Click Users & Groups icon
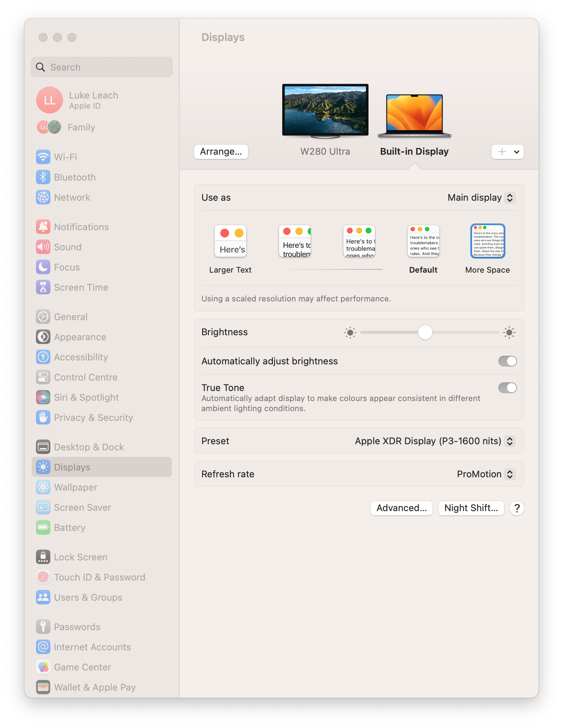The width and height of the screenshot is (563, 728). coord(43,597)
